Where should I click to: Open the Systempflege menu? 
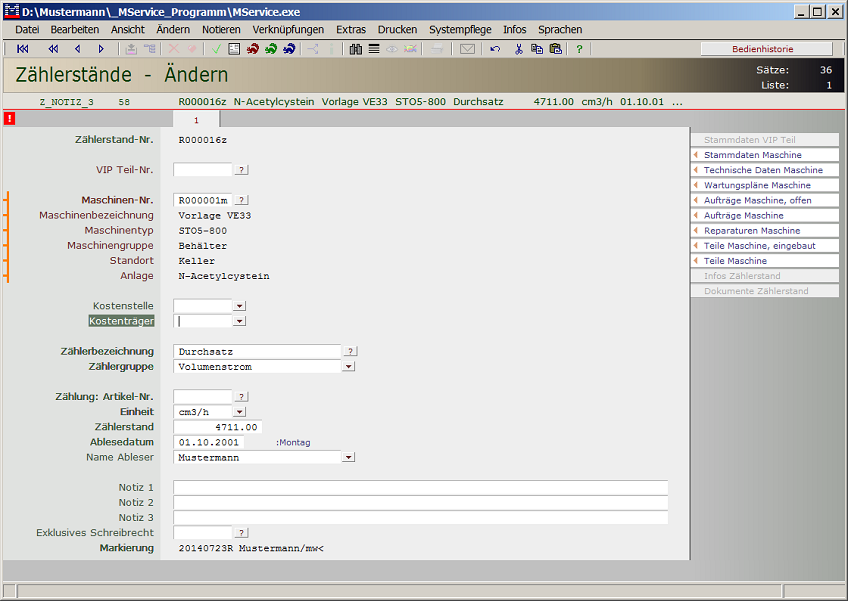460,30
